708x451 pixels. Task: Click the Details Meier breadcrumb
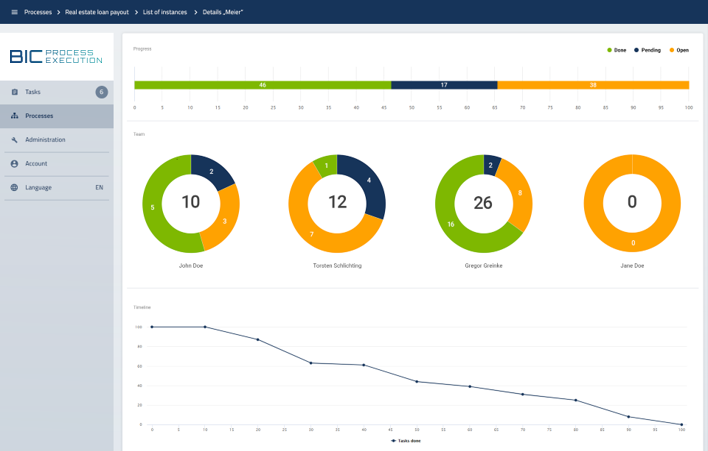point(223,12)
